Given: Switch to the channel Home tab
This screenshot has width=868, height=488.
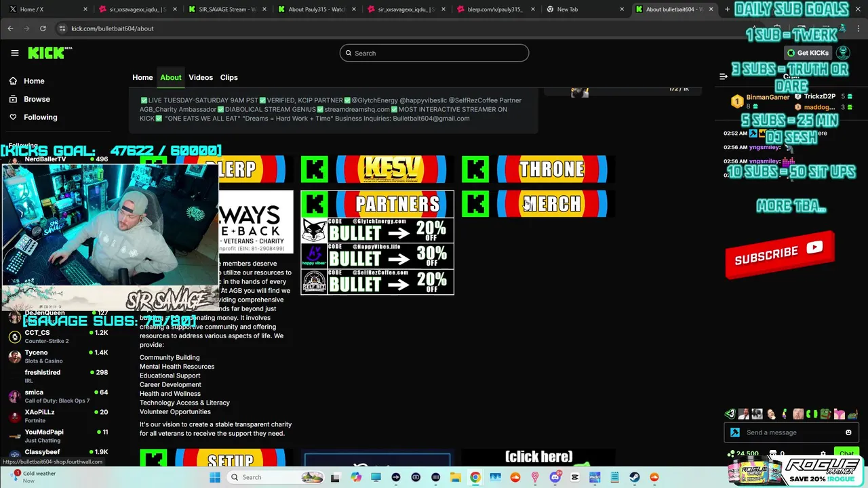Looking at the screenshot, I should tap(142, 77).
